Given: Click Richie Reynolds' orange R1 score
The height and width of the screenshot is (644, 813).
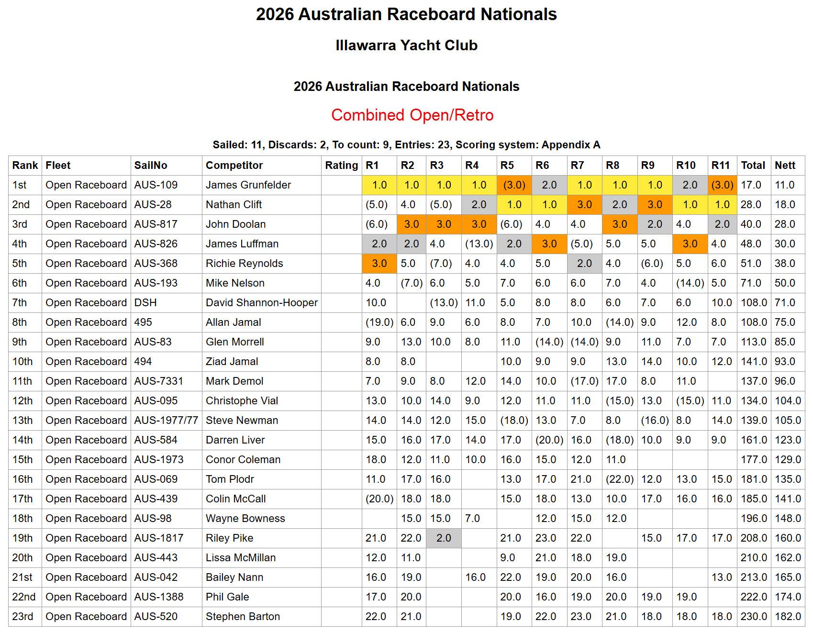Looking at the screenshot, I should (379, 264).
